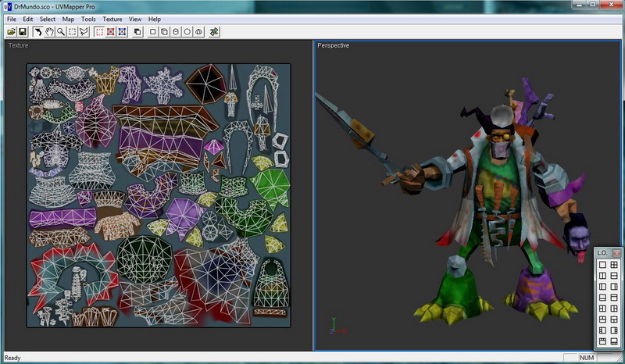Open the Texture menu

pos(112,19)
